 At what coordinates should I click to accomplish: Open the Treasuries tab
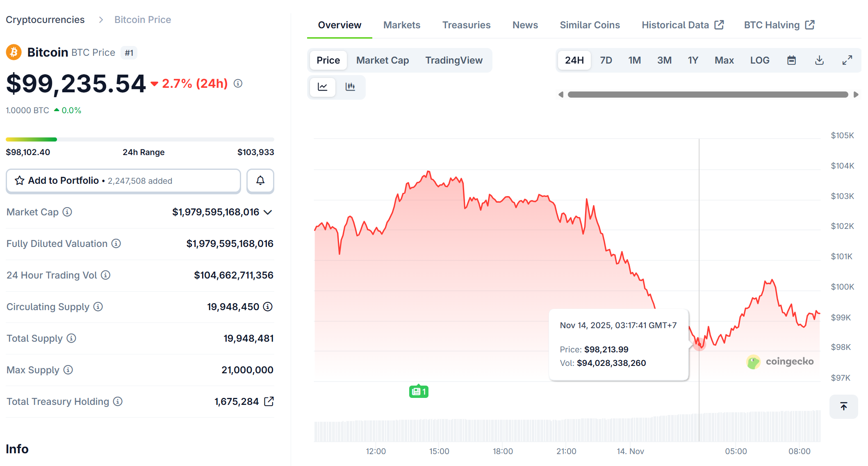466,25
